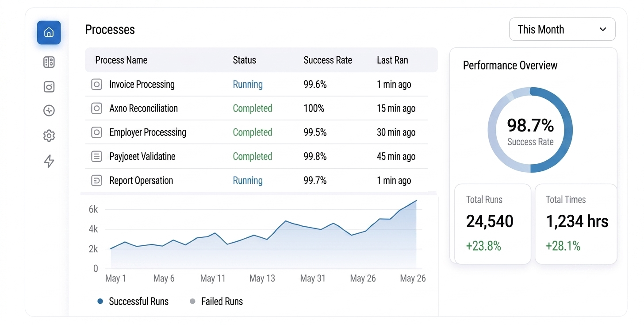The height and width of the screenshot is (325, 644).
Task: Click the lightning bolt icon in sidebar
Action: click(x=49, y=161)
